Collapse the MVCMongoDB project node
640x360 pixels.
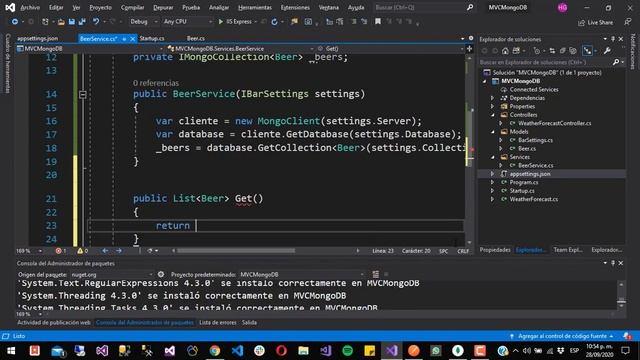click(x=485, y=81)
